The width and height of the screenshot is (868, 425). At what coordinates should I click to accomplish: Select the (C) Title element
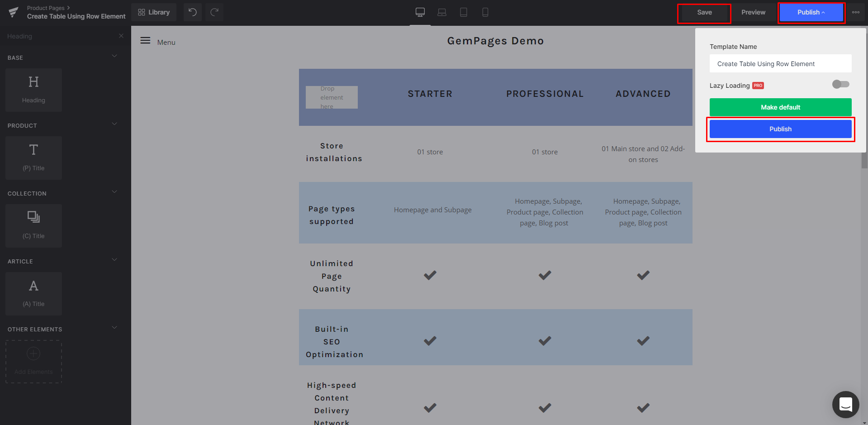(x=33, y=225)
